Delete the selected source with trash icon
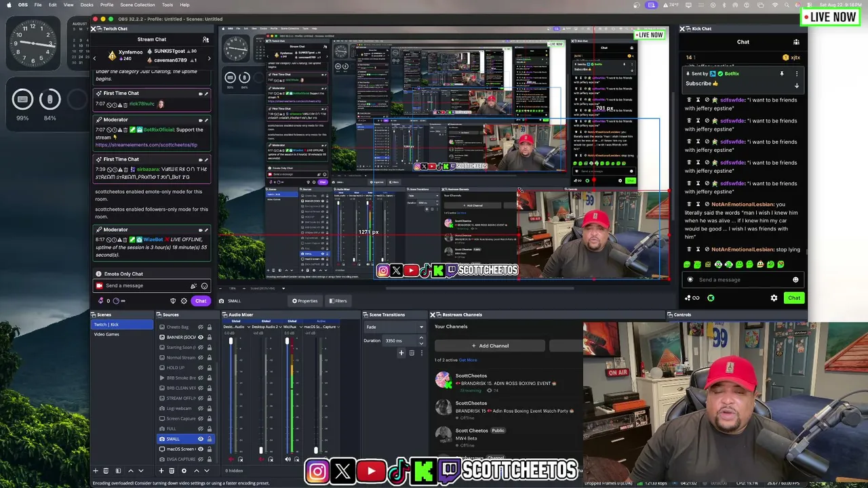The width and height of the screenshot is (868, 488). coord(172,470)
